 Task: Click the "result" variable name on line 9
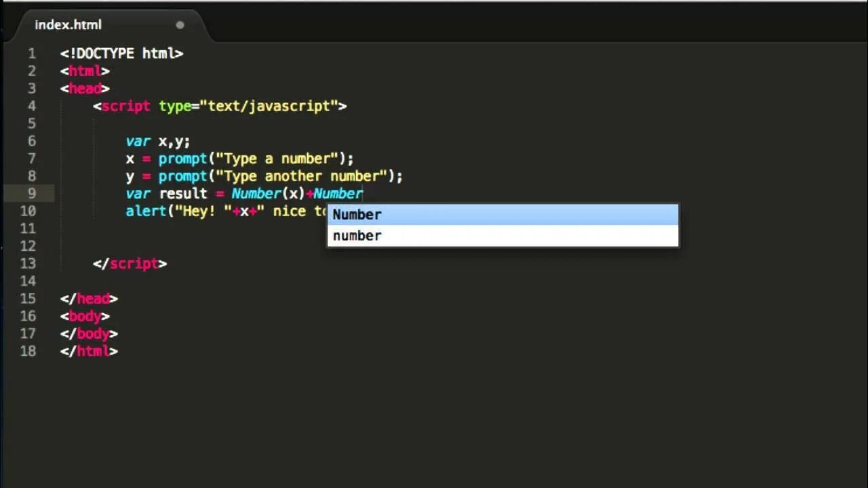pyautogui.click(x=183, y=194)
